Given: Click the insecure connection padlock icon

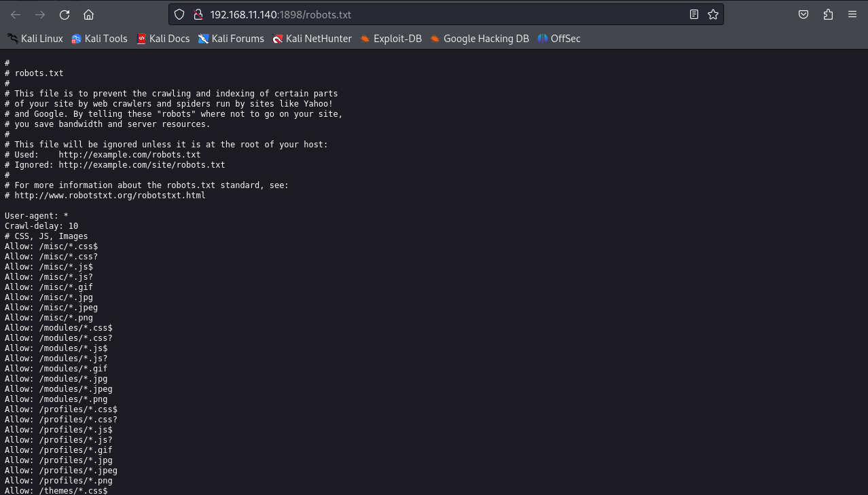Looking at the screenshot, I should click(x=198, y=14).
